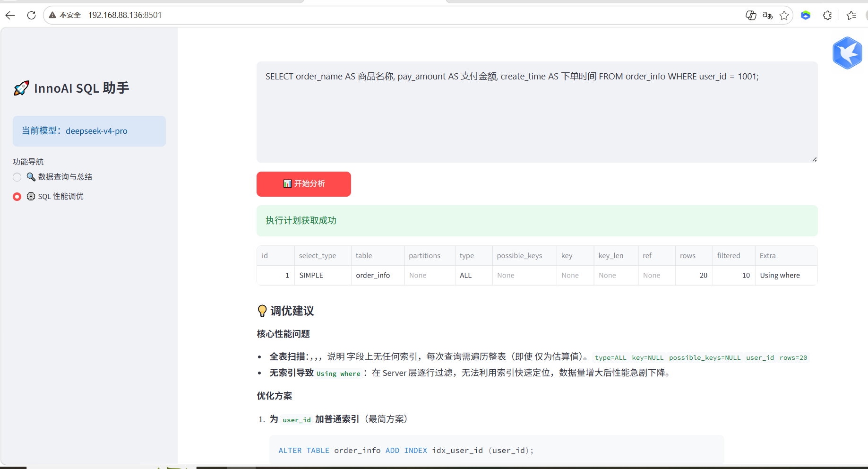The image size is (868, 469).
Task: Start analysis with the 开始分析 button
Action: tap(304, 184)
